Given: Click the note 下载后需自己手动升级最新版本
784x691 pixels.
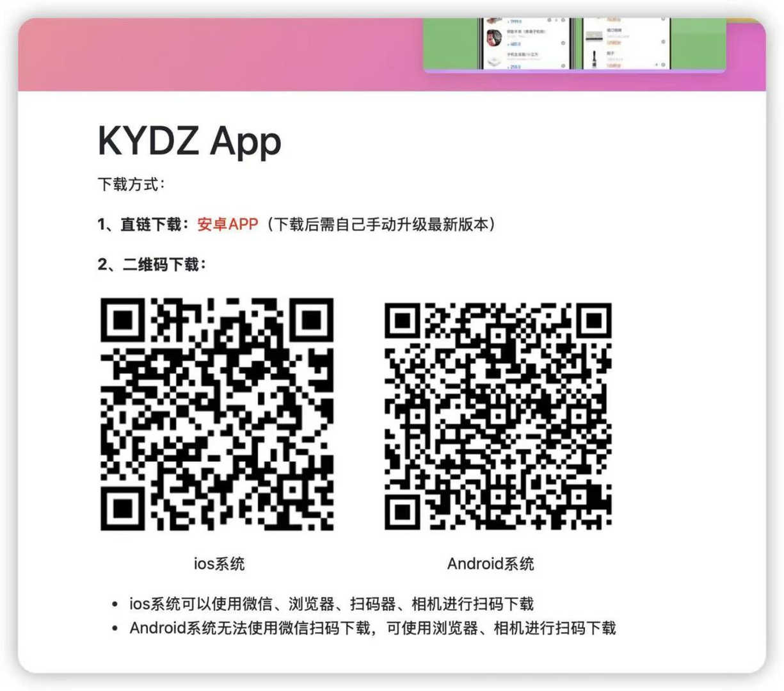Looking at the screenshot, I should pyautogui.click(x=381, y=224).
